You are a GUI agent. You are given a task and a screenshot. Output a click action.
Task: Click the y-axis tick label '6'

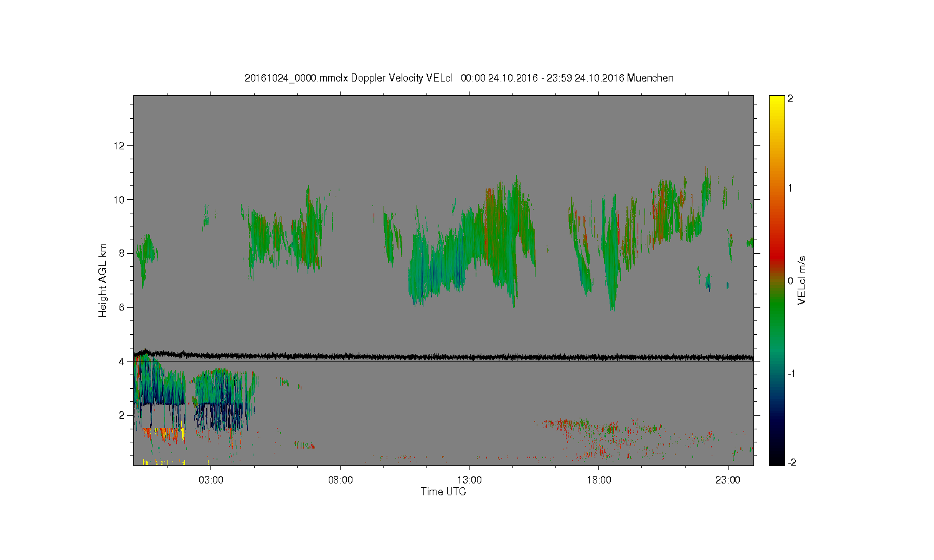(123, 307)
